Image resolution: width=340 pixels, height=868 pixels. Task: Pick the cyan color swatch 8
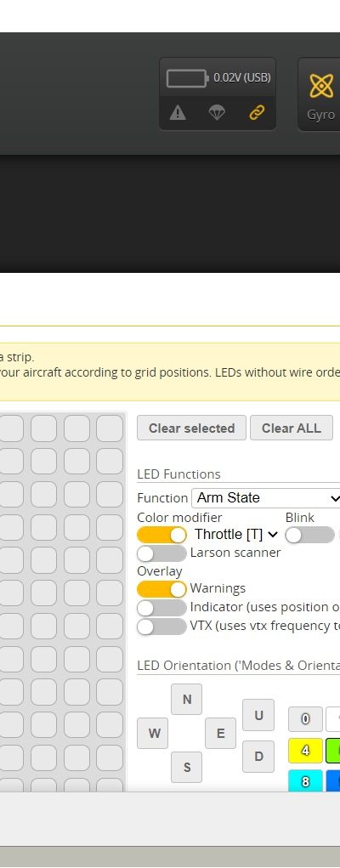tap(305, 780)
